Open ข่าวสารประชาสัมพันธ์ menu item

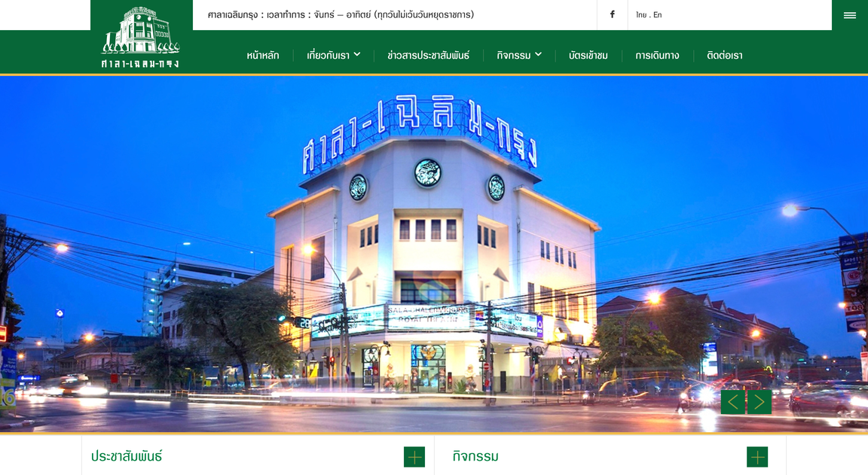coord(428,55)
